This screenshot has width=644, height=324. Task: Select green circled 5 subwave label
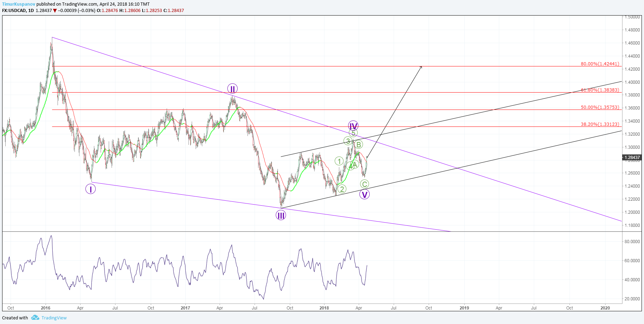click(353, 133)
